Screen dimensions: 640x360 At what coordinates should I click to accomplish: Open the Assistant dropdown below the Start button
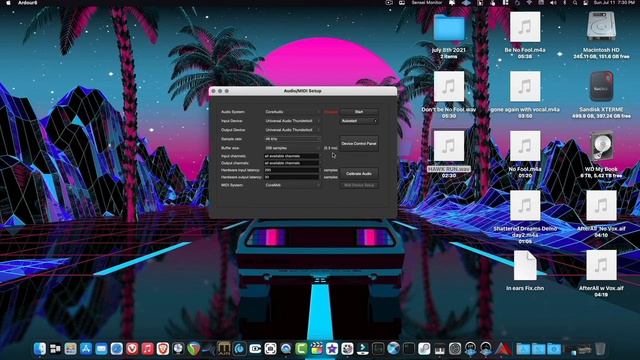(x=359, y=121)
